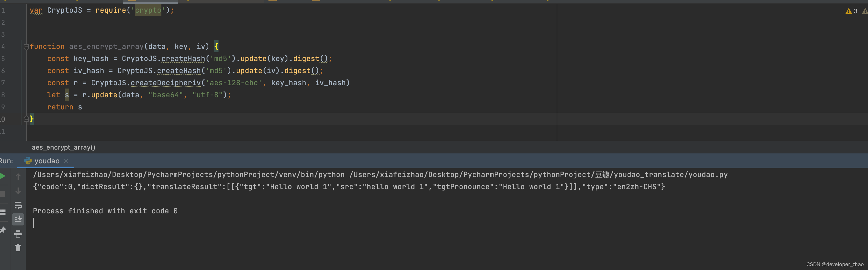Click the up arrow for previous stack trace
The width and height of the screenshot is (868, 270).
click(x=18, y=176)
